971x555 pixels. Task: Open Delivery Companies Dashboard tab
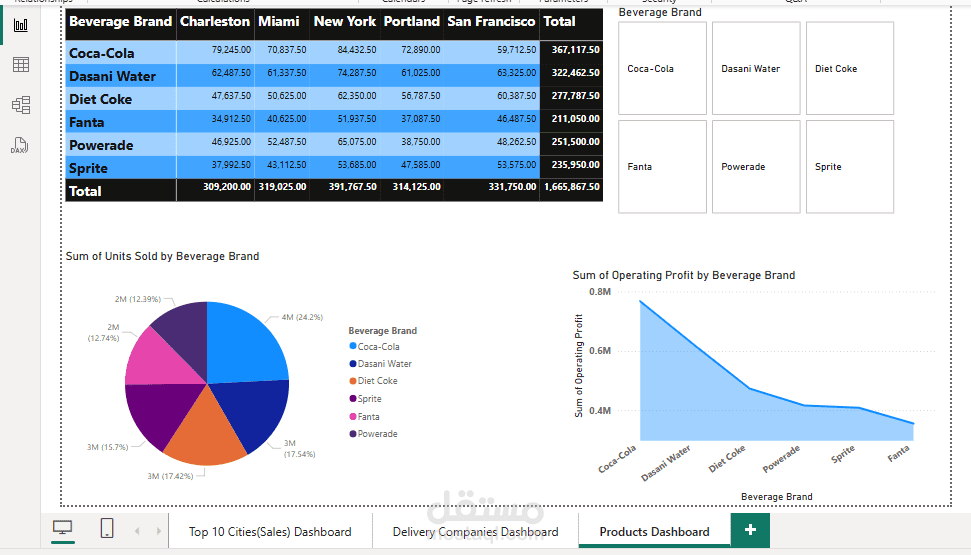[x=475, y=531]
